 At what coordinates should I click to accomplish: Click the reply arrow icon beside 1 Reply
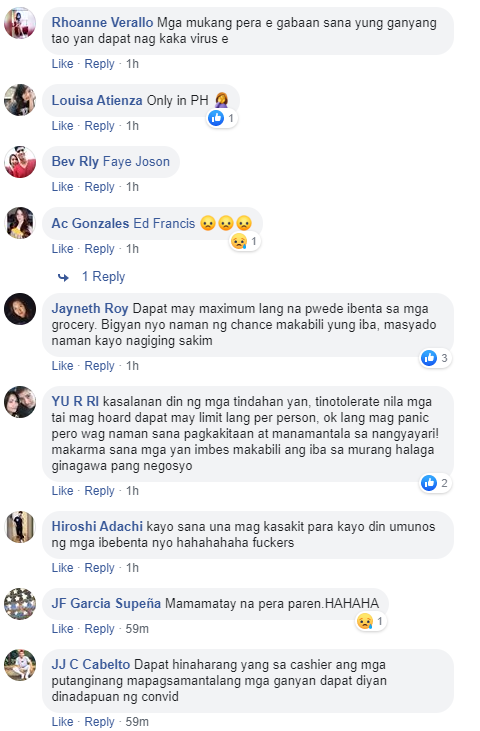tap(63, 278)
